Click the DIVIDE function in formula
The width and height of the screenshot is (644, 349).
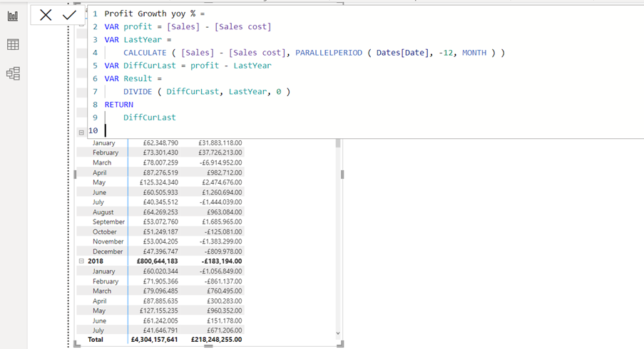coord(138,91)
